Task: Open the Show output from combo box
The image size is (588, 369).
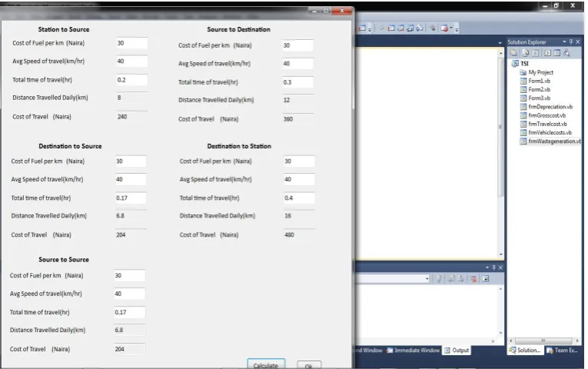Action: pos(427,278)
